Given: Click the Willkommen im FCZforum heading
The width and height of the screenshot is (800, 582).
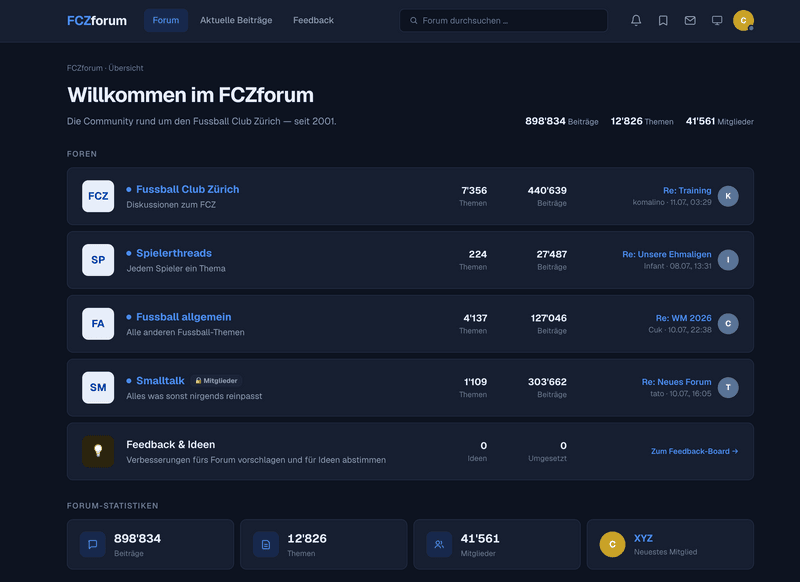Looking at the screenshot, I should click(x=190, y=95).
